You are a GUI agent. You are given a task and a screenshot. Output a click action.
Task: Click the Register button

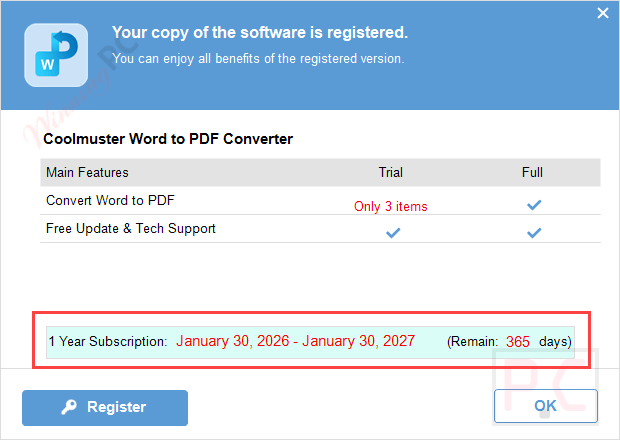pyautogui.click(x=105, y=408)
